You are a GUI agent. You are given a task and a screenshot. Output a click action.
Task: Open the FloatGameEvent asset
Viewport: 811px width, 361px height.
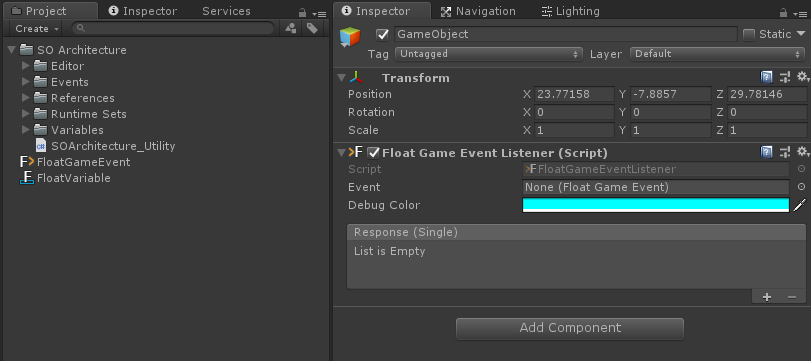point(83,162)
